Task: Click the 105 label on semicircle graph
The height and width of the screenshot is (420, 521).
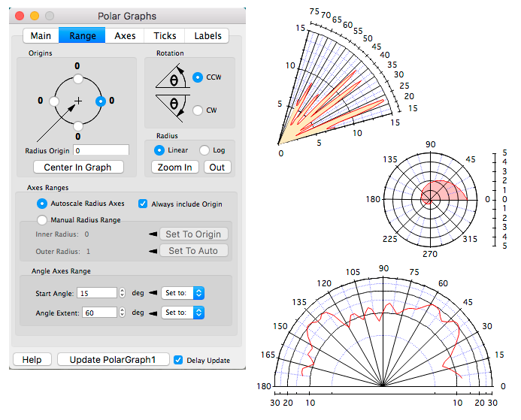Action: (353, 272)
